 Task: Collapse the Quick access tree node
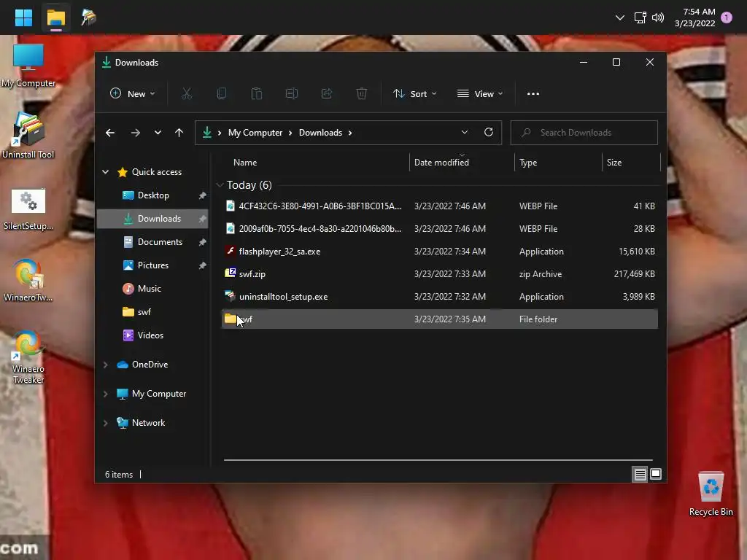point(105,172)
